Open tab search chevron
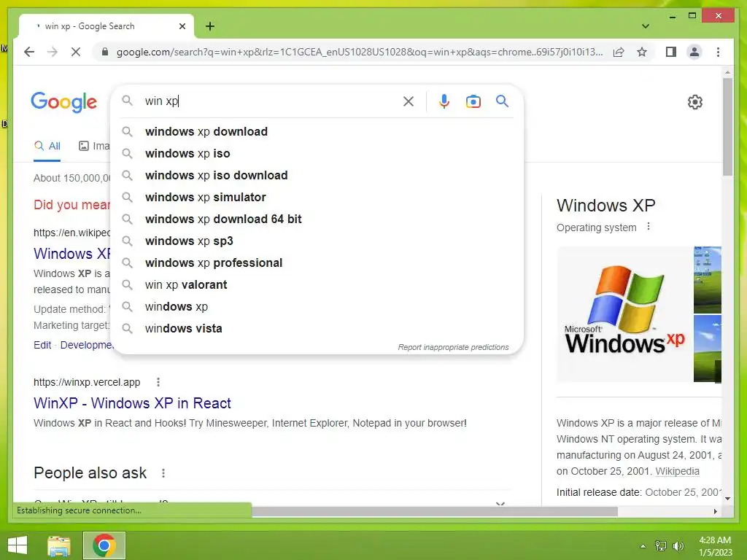 645,26
